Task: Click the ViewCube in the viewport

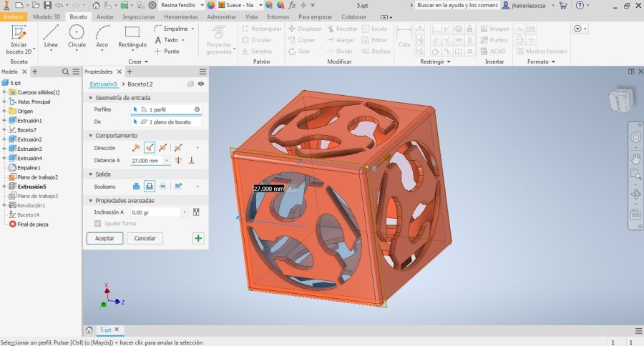Action: (x=621, y=100)
